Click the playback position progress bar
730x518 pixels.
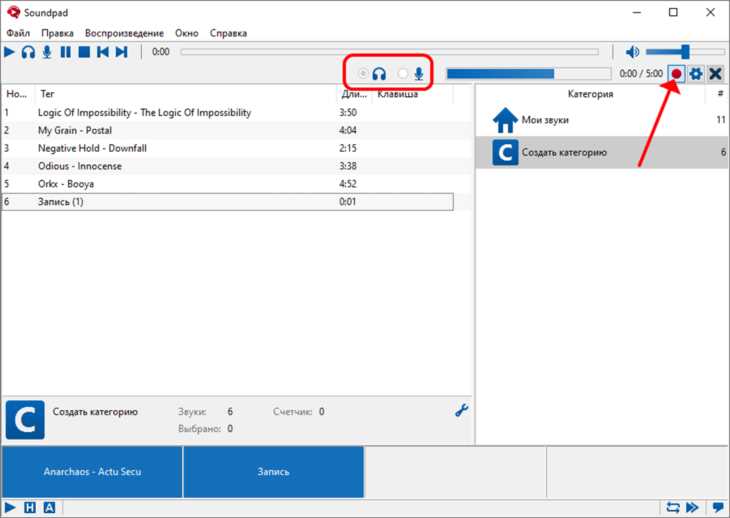pos(390,52)
